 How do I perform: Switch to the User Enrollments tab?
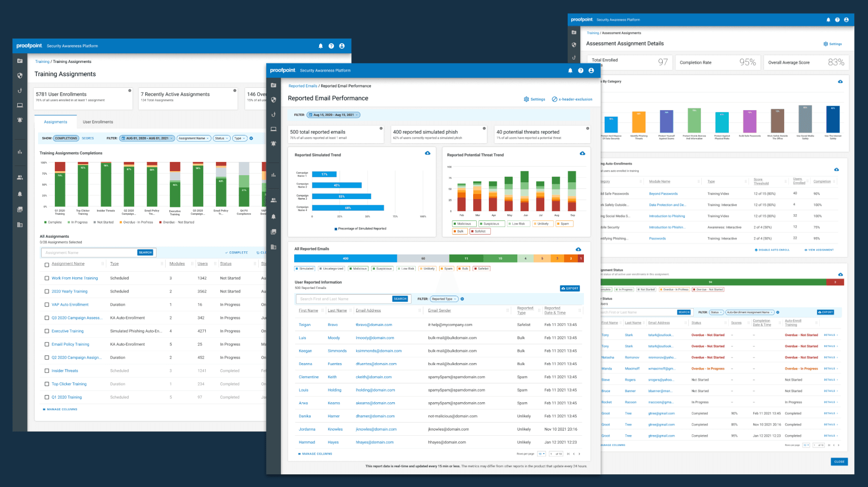point(98,122)
